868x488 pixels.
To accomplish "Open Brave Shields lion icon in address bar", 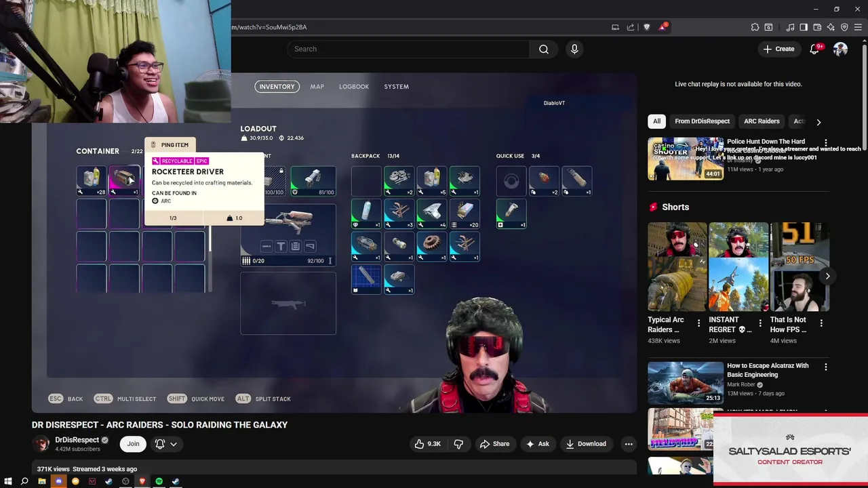I will [646, 27].
